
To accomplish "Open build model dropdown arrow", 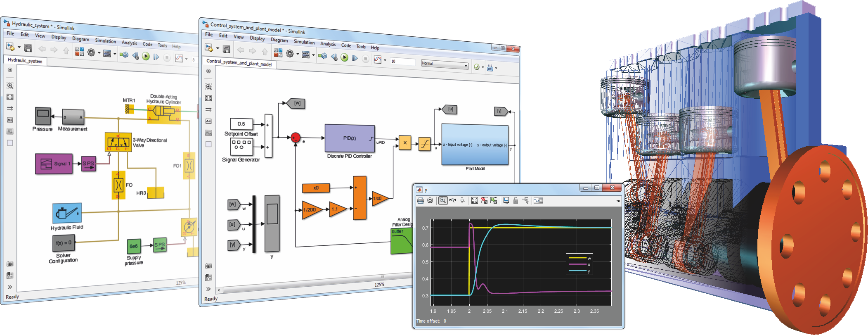I will pos(496,68).
